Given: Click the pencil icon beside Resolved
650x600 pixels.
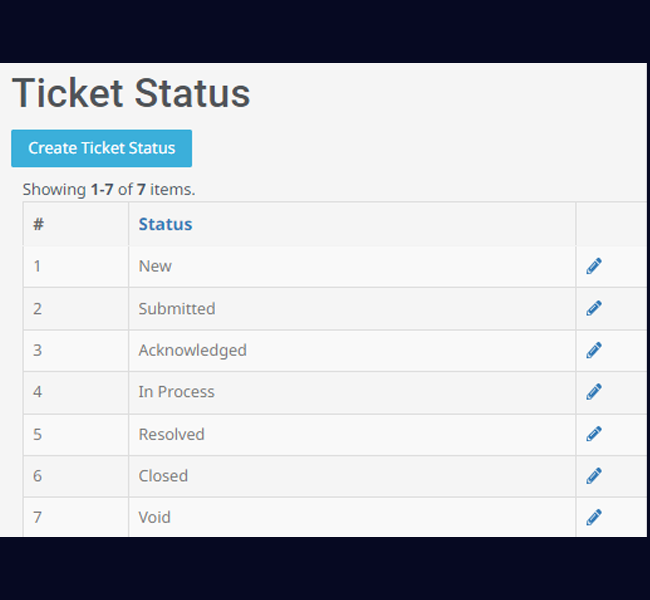Looking at the screenshot, I should 594,434.
